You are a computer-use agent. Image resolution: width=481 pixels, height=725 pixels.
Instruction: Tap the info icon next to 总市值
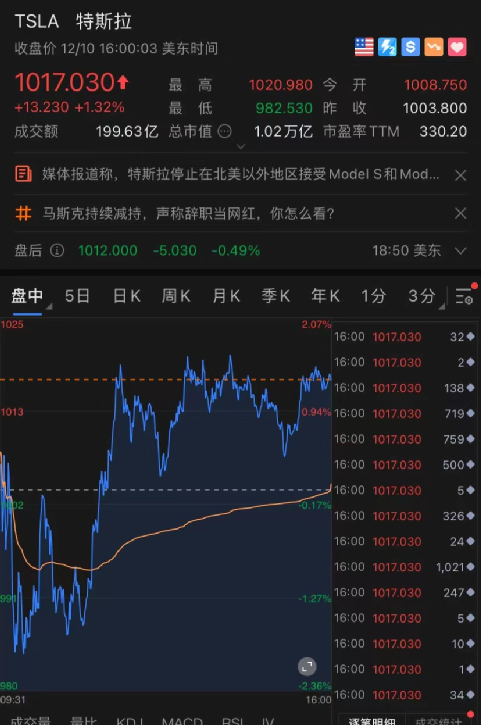(224, 131)
